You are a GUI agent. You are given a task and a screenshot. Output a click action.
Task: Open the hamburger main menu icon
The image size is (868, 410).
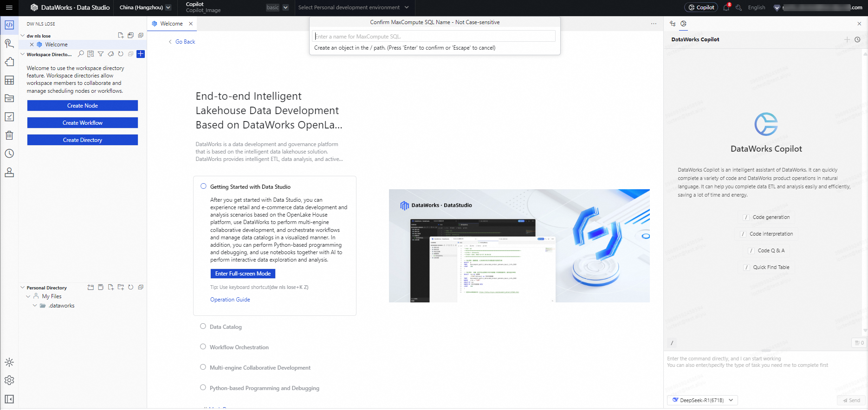(x=9, y=7)
